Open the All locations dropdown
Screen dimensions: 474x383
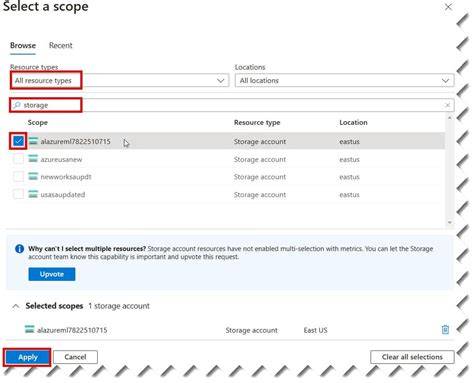344,80
